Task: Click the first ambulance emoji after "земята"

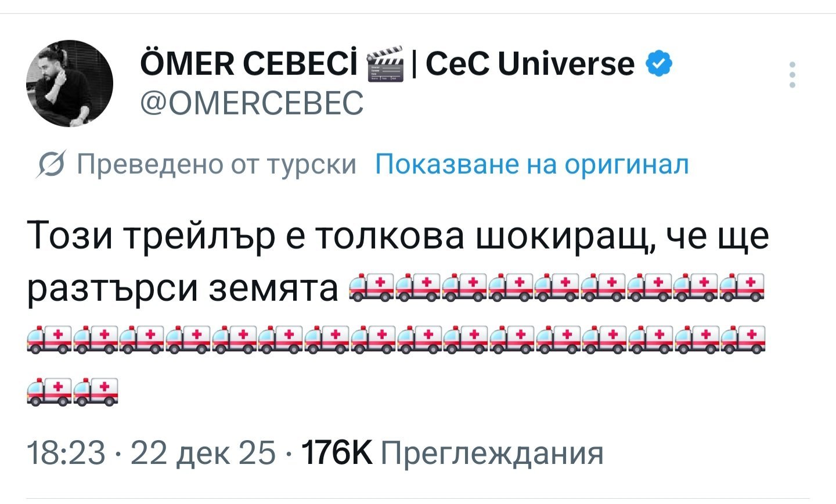Action: (372, 287)
